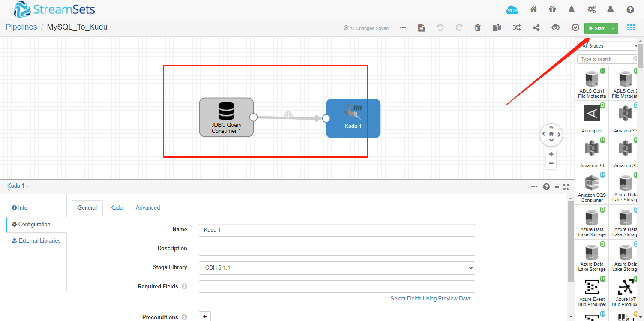Zoom in the canvas with plus button
The image size is (644, 321).
551,154
